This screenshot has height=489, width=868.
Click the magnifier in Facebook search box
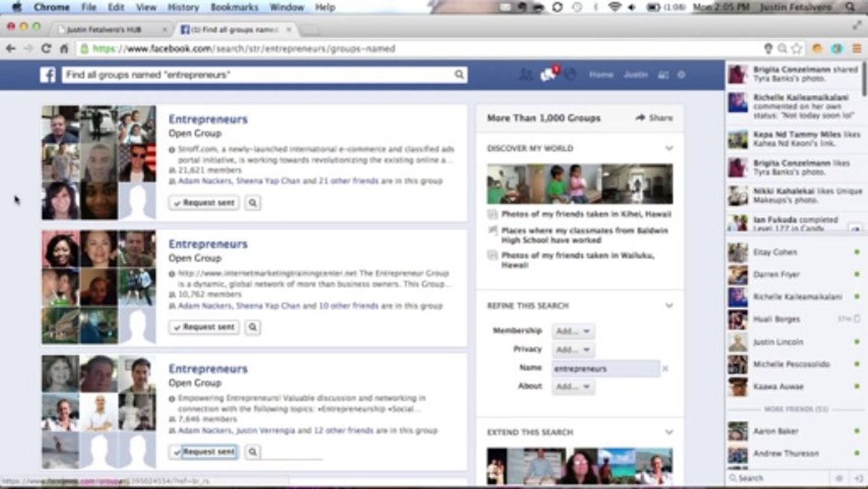(x=459, y=75)
